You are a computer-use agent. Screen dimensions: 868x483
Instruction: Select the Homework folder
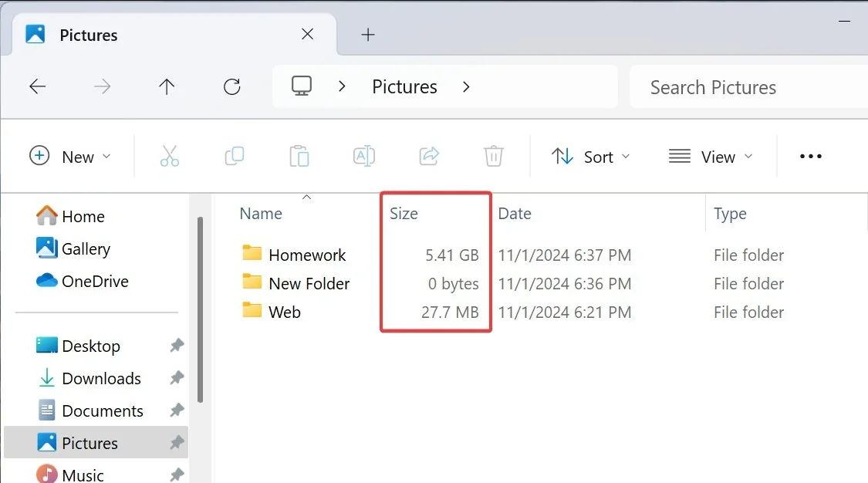pyautogui.click(x=307, y=255)
